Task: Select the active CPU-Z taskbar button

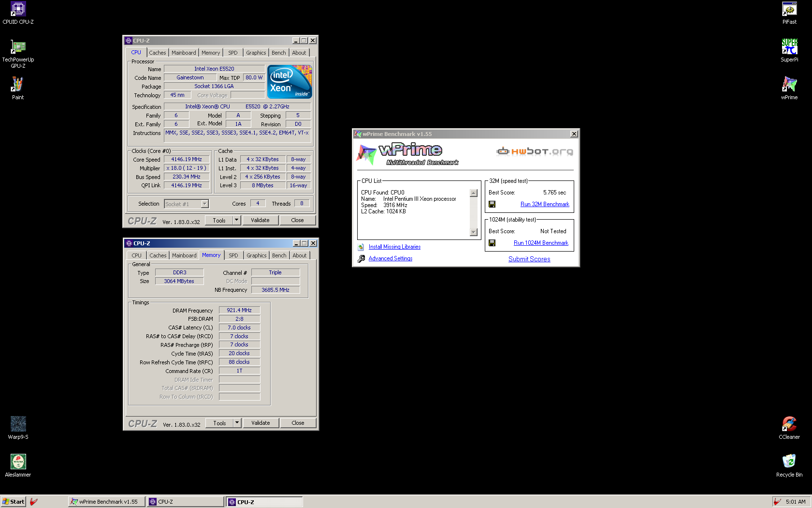Action: [x=264, y=502]
